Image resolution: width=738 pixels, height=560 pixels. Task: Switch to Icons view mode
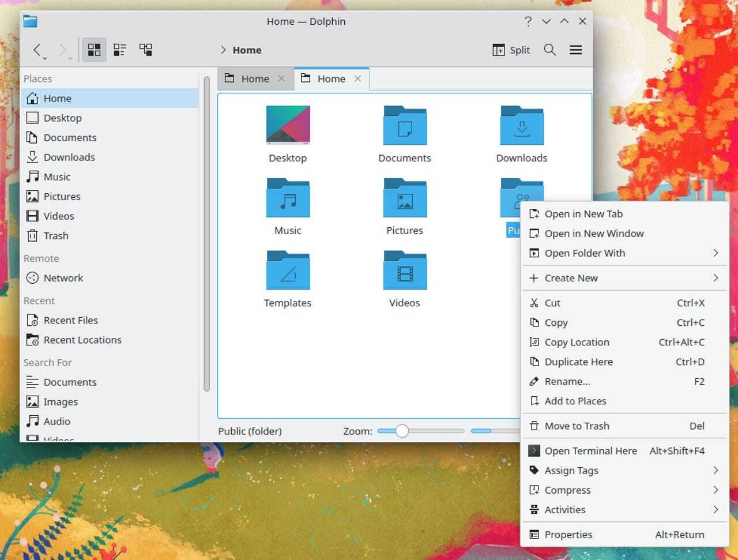coord(94,50)
